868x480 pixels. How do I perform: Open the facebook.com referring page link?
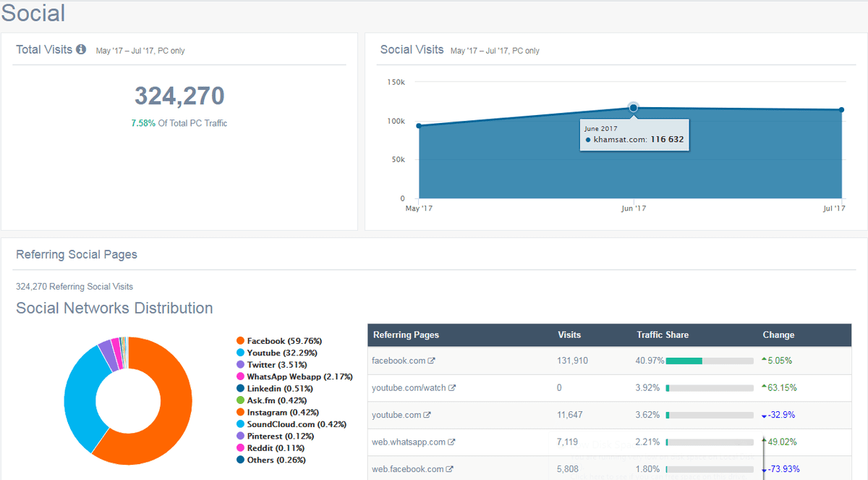[x=398, y=361]
